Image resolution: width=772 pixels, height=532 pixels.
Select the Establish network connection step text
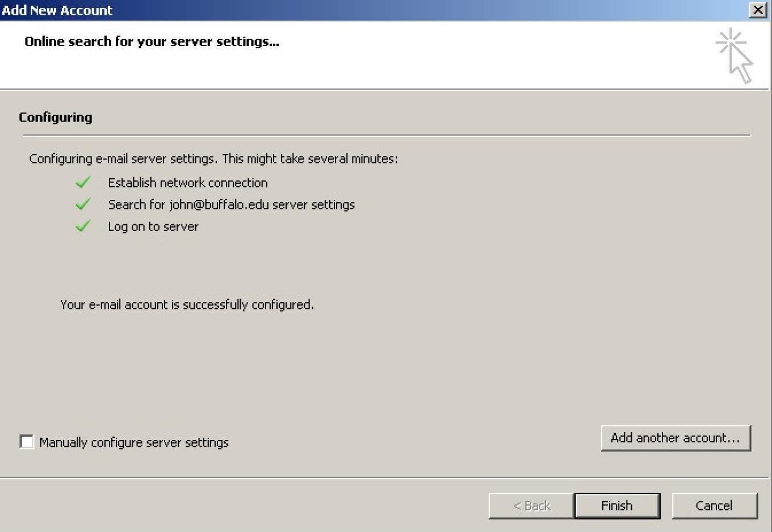click(x=187, y=183)
